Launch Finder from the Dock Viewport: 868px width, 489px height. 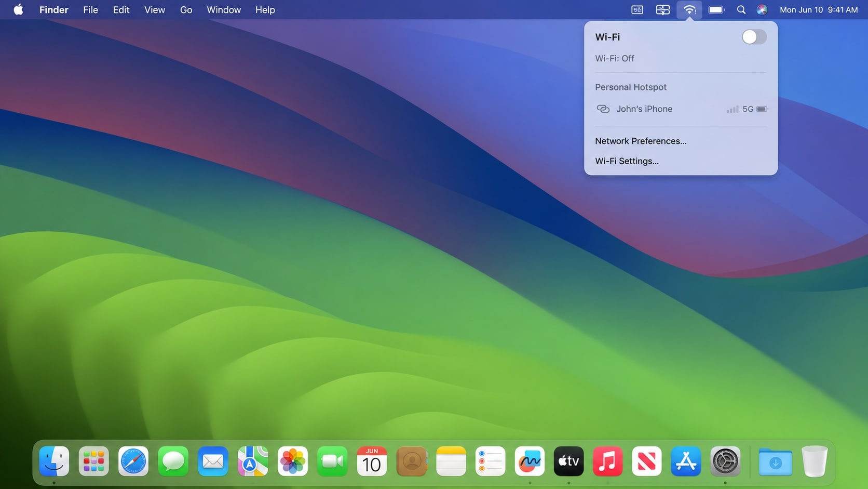tap(54, 461)
